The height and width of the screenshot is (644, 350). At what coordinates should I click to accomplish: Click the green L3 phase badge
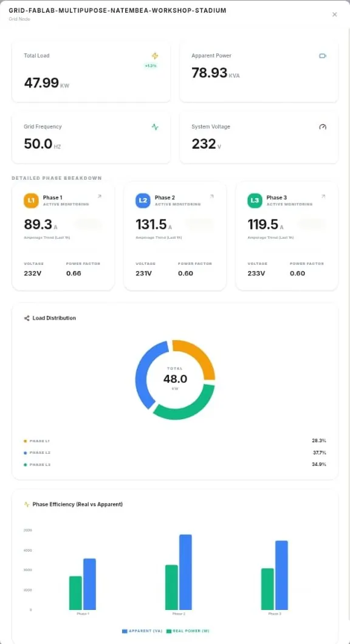pyautogui.click(x=255, y=200)
